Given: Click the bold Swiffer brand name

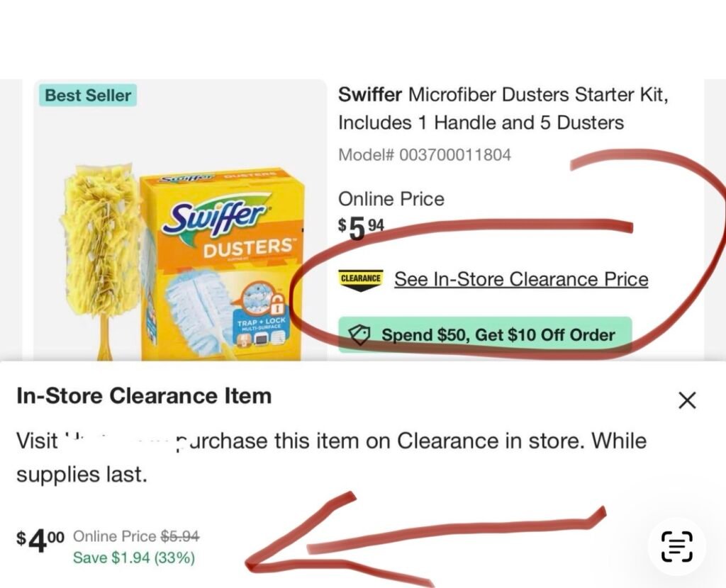Looking at the screenshot, I should click(370, 94).
